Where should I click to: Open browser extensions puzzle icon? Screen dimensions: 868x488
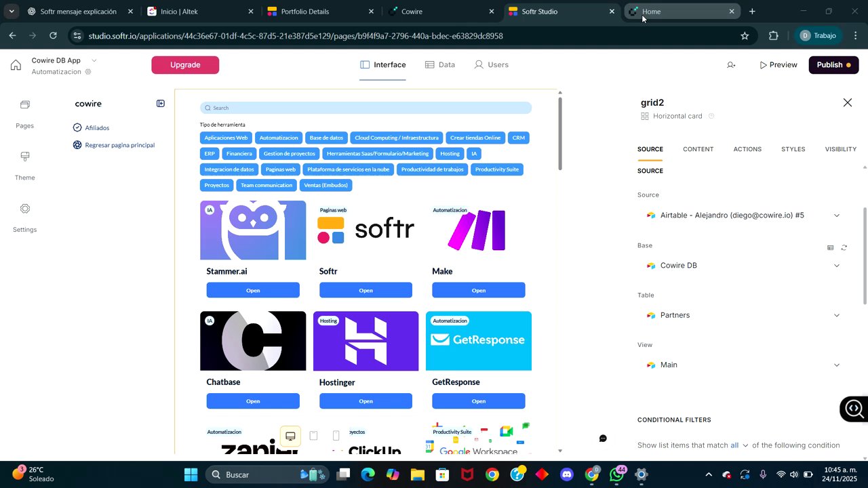coord(774,36)
